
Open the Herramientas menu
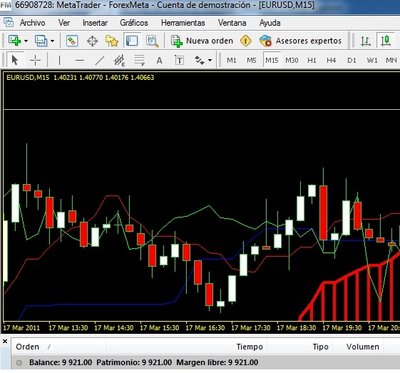[183, 23]
